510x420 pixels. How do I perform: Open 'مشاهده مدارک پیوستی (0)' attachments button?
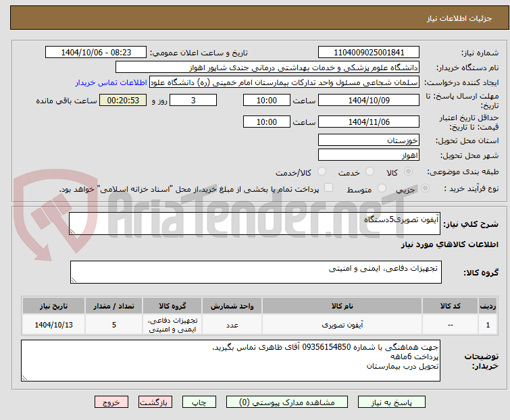click(286, 402)
